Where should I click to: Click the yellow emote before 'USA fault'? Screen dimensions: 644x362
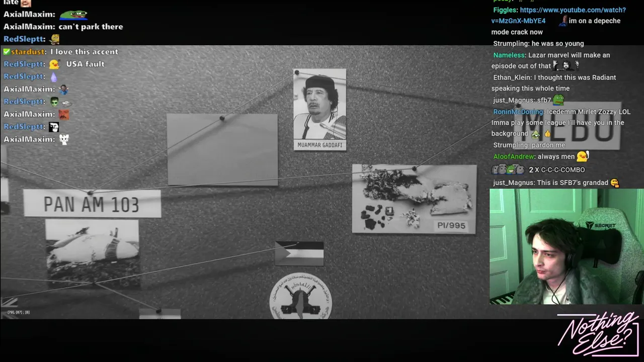click(x=54, y=64)
